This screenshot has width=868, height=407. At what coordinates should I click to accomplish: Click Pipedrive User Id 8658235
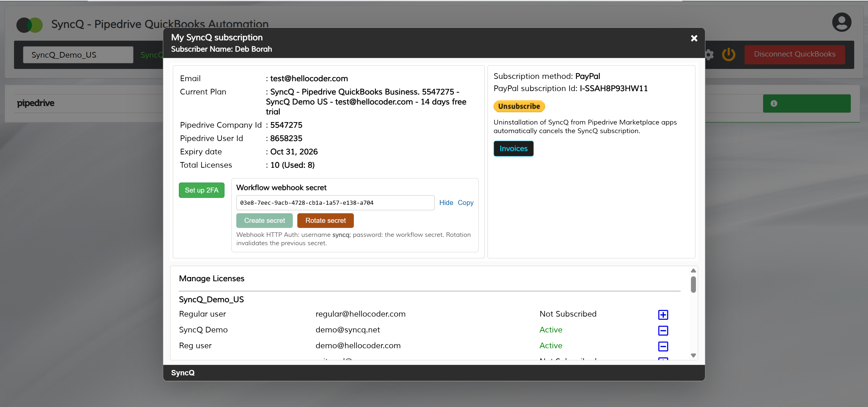[x=286, y=139]
